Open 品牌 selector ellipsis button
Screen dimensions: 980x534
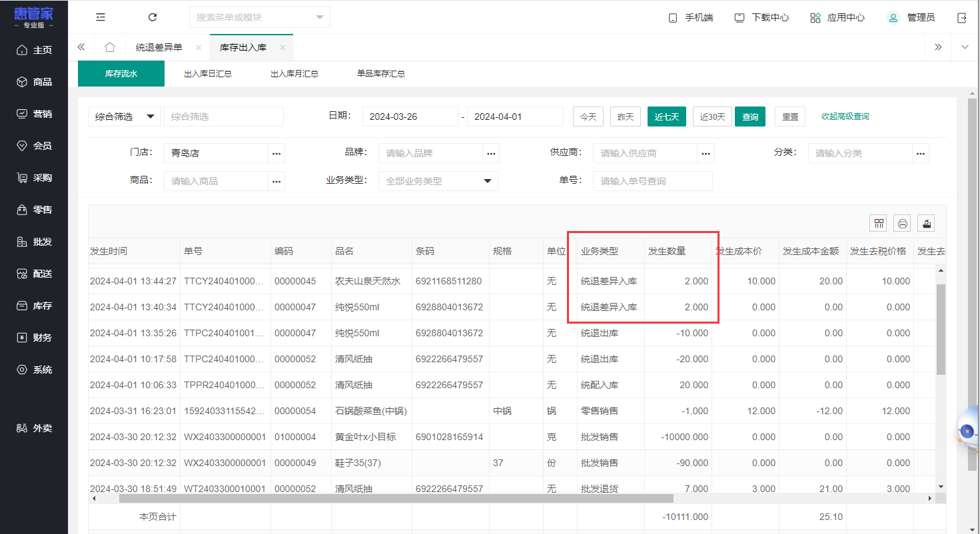[491, 153]
